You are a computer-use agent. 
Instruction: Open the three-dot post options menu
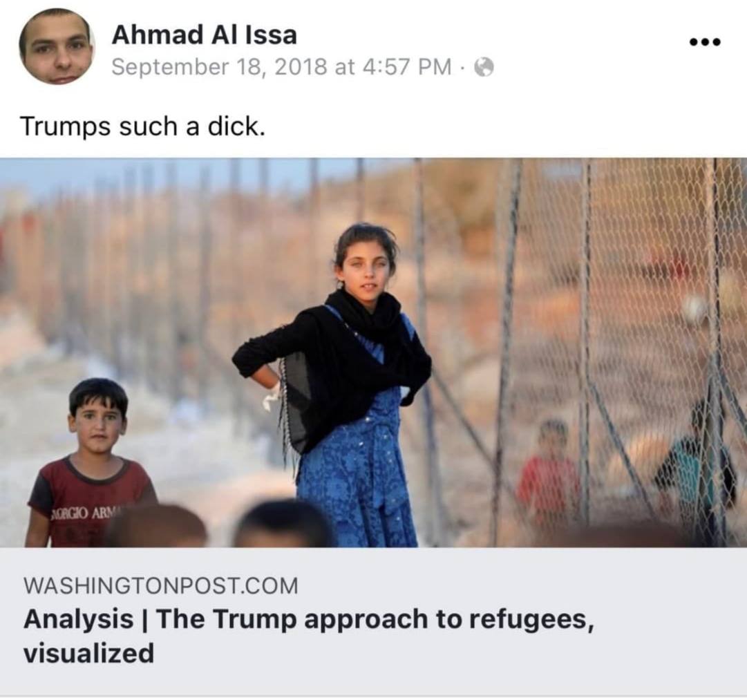click(x=706, y=42)
